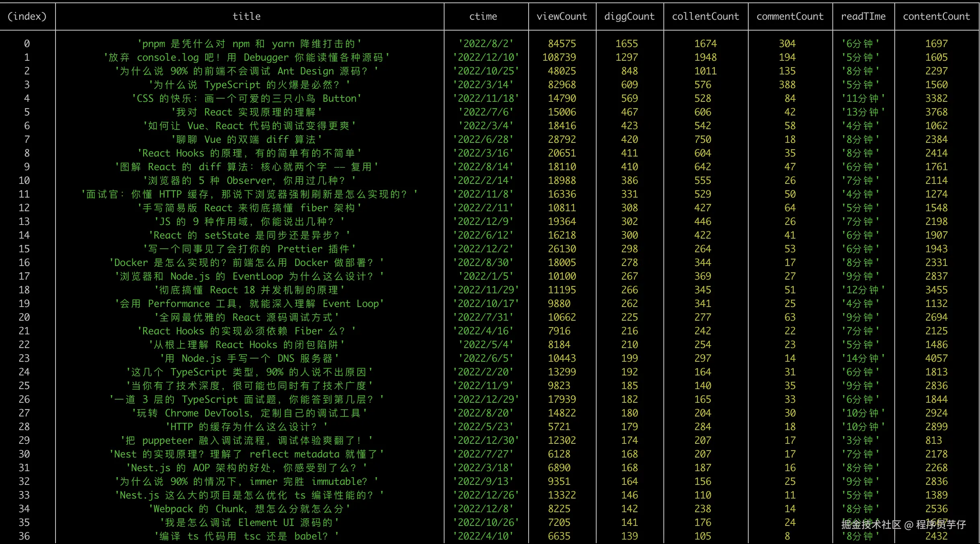Select title '玩转 Chrome DevTools'
980x544 pixels.
pos(249,413)
